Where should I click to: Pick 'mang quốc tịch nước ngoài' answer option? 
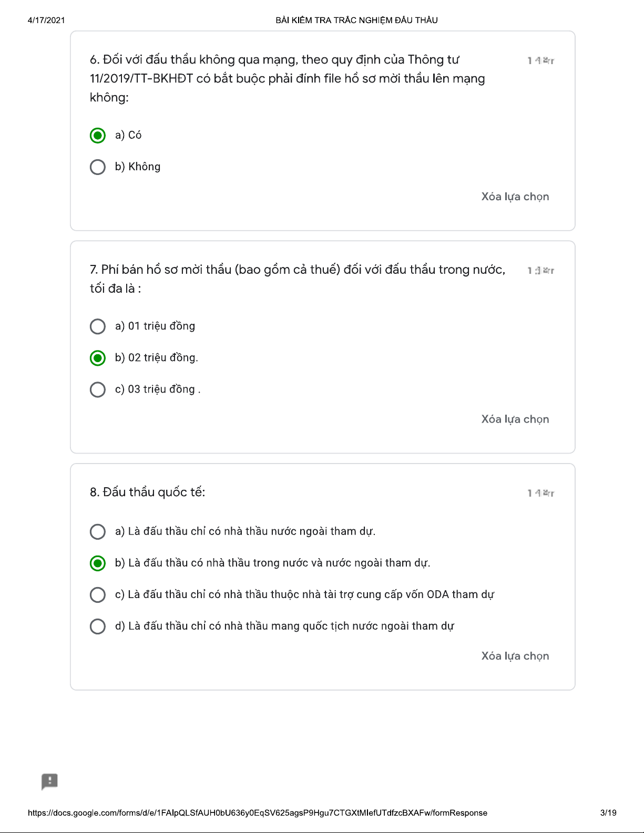[98, 626]
